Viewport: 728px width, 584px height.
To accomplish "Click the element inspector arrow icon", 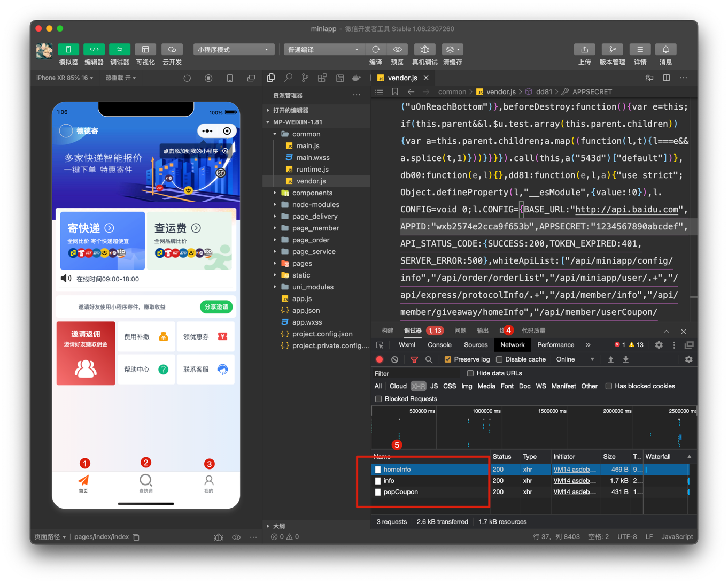I will point(380,345).
